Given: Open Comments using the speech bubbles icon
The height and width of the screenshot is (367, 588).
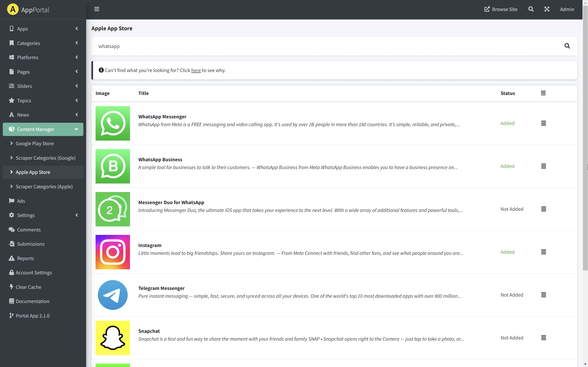Looking at the screenshot, I should pos(29,230).
